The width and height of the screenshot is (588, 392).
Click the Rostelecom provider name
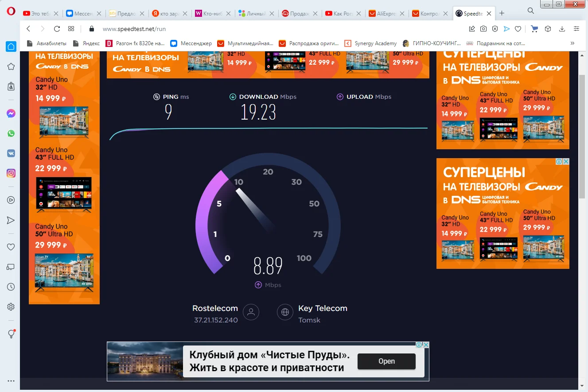(215, 308)
